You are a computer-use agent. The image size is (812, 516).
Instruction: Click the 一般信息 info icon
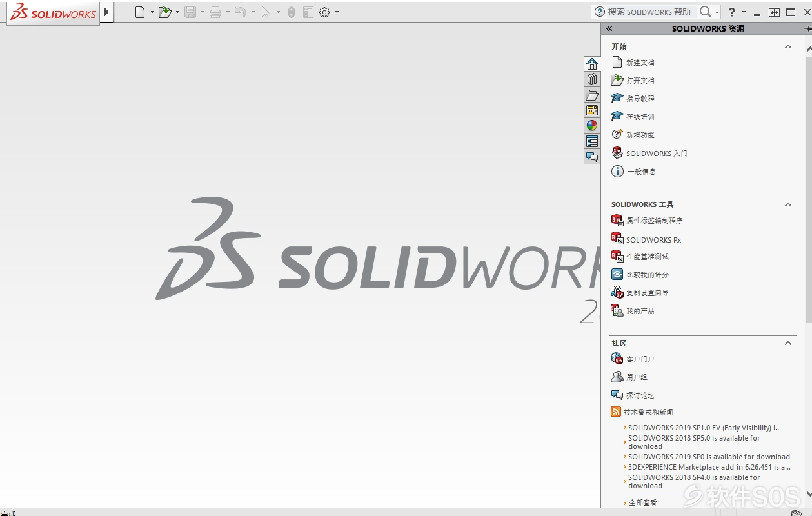click(x=617, y=172)
